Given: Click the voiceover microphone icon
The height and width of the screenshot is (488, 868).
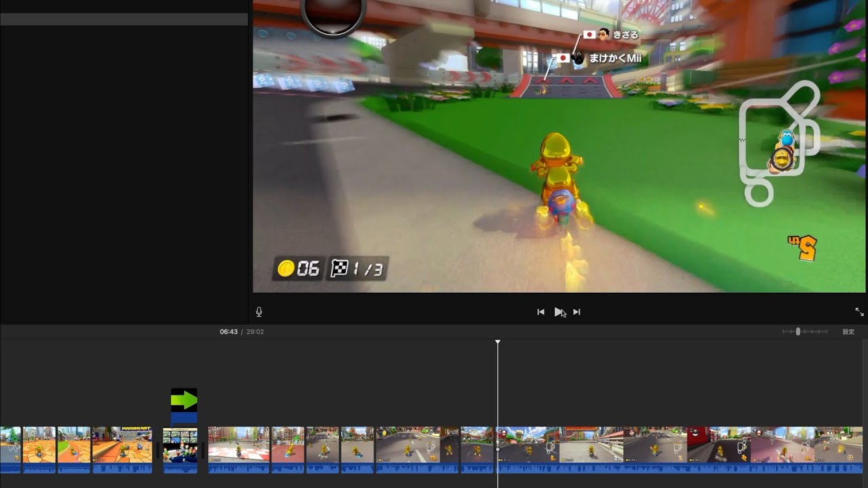Looking at the screenshot, I should pos(259,312).
